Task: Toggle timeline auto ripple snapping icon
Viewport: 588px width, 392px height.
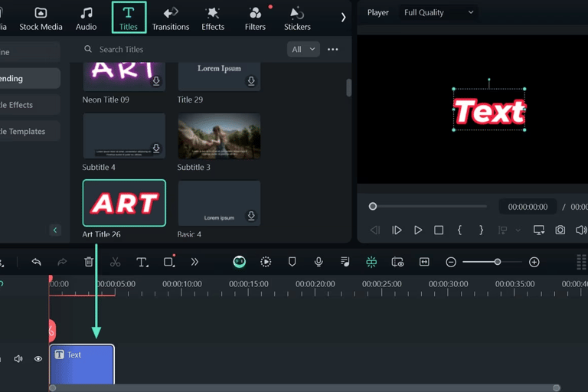Action: tap(371, 262)
